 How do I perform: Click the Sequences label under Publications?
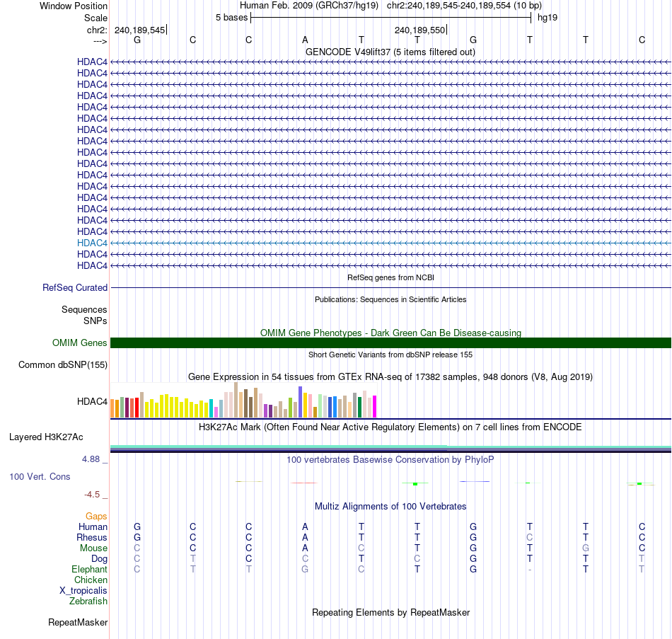point(84,309)
